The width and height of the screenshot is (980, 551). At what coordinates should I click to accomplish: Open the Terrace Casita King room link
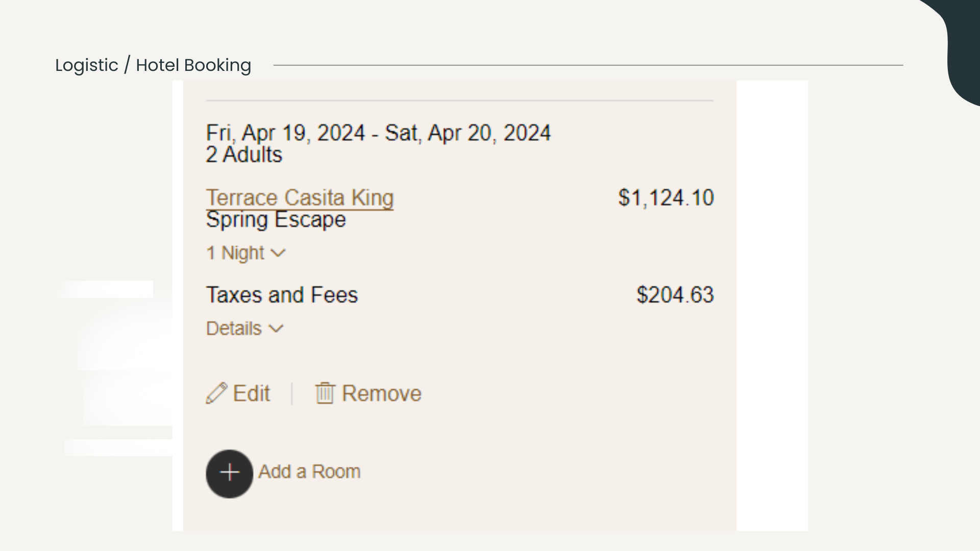click(x=300, y=198)
